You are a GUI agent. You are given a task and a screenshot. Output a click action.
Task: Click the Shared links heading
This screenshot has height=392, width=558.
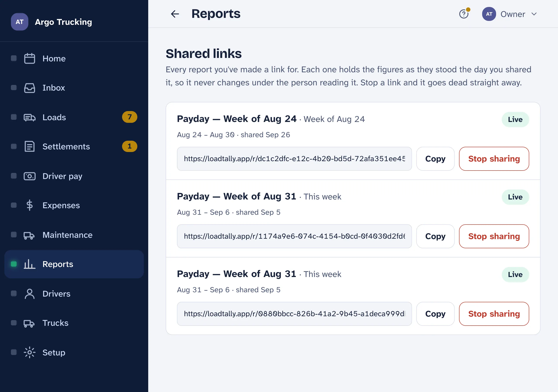[204, 54]
